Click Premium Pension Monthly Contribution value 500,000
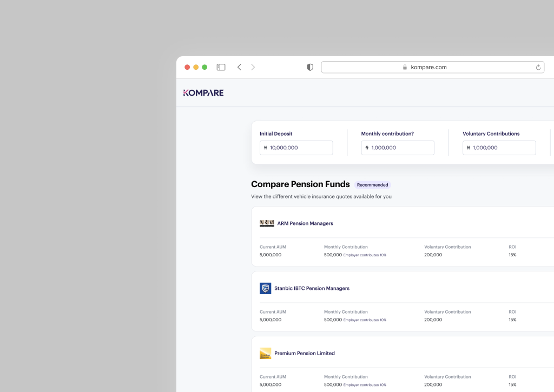Image resolution: width=554 pixels, height=392 pixels. (333, 384)
